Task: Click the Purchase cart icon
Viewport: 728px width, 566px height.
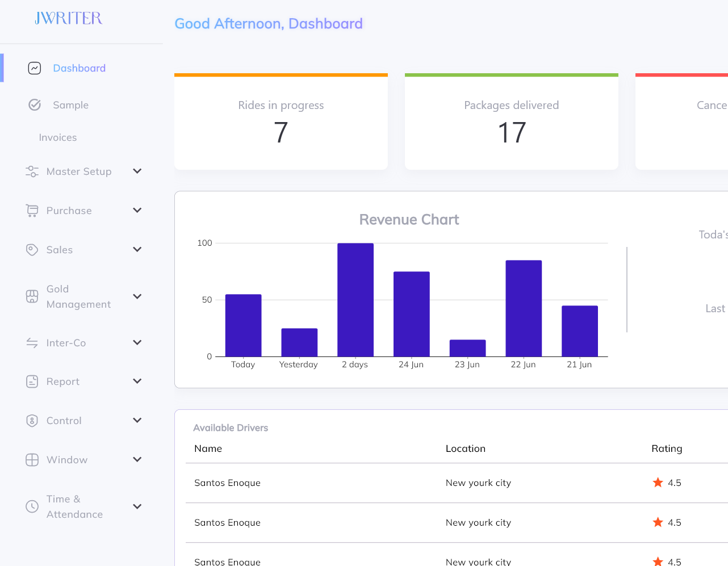Action: (32, 211)
